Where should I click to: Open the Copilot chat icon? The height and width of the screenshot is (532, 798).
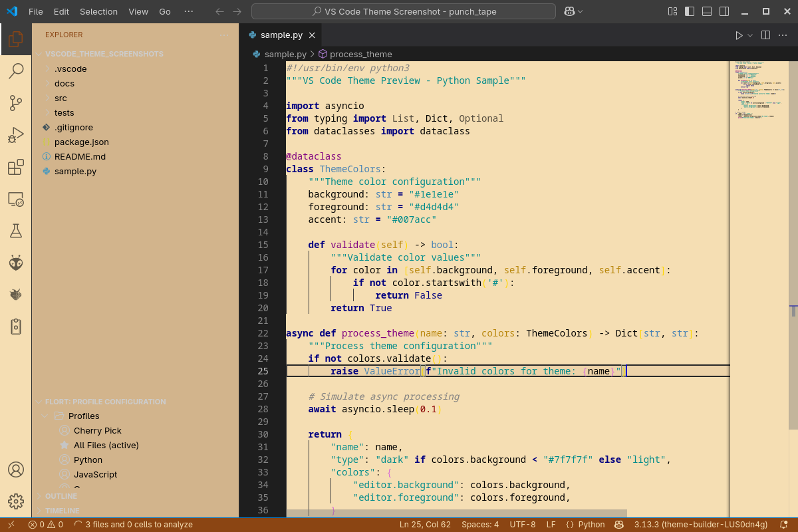pyautogui.click(x=569, y=11)
